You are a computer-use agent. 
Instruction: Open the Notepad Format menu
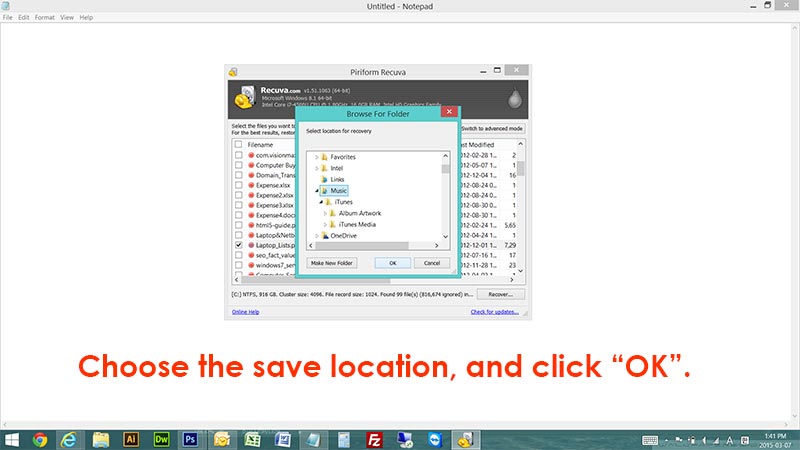pos(44,17)
